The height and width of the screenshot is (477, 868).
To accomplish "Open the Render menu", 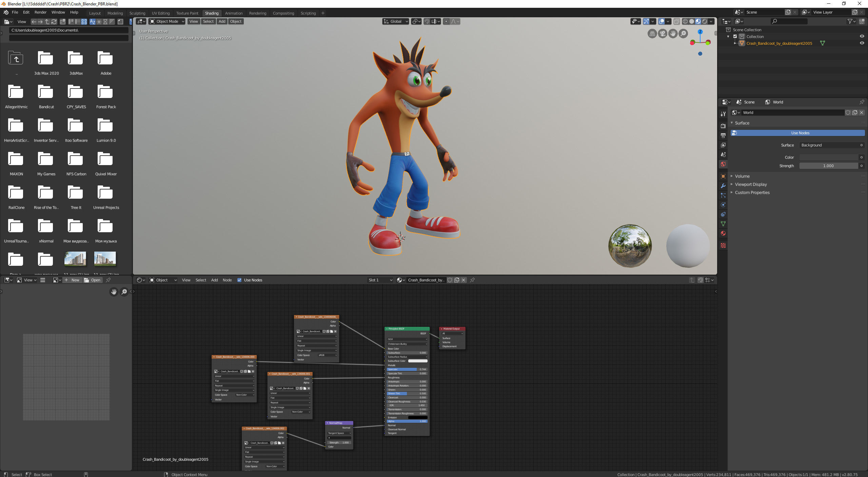I will (x=40, y=12).
